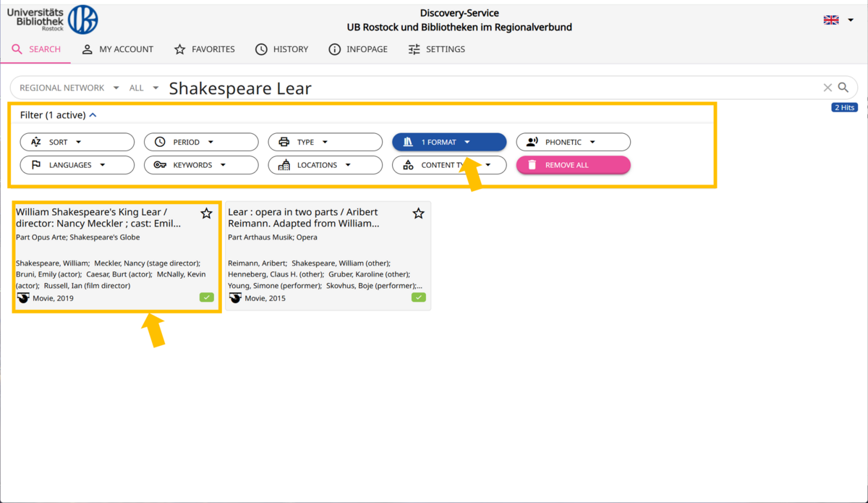
Task: Click the movie format icon on 2019 result
Action: [23, 297]
